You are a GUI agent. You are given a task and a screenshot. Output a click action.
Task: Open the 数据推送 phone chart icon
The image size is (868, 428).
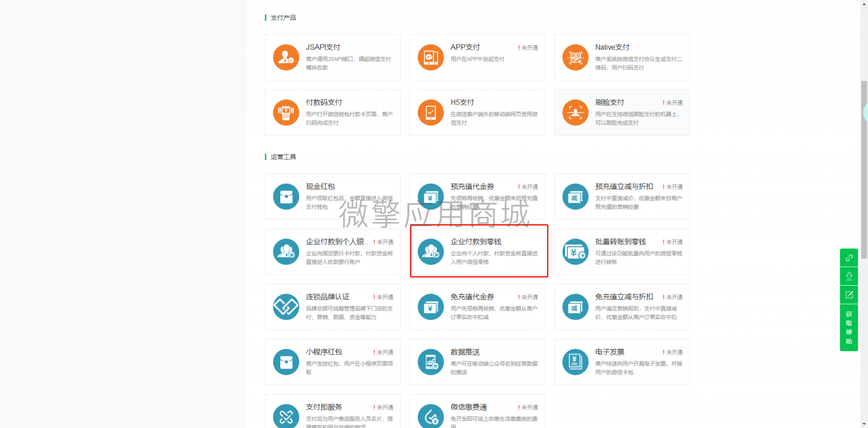pyautogui.click(x=431, y=362)
